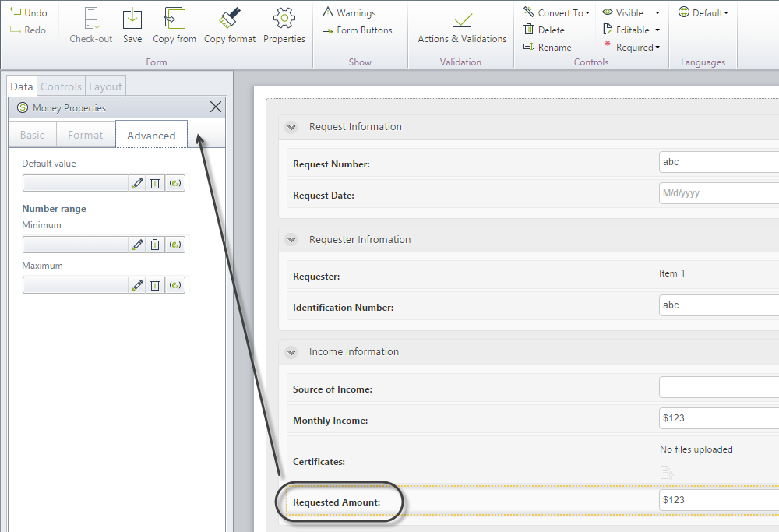Click the Redo button
The width and height of the screenshot is (779, 532).
click(28, 30)
